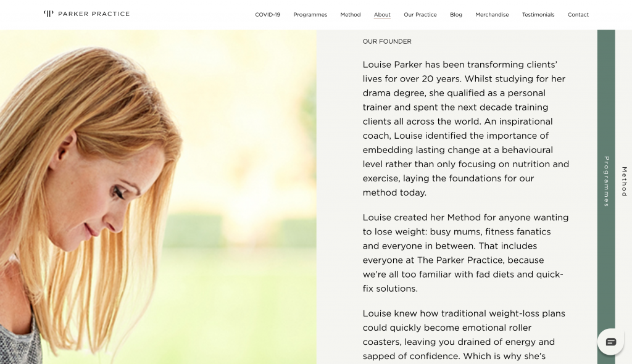The height and width of the screenshot is (364, 632).
Task: Click the first paragraph about Louise Parker
Action: (465, 128)
